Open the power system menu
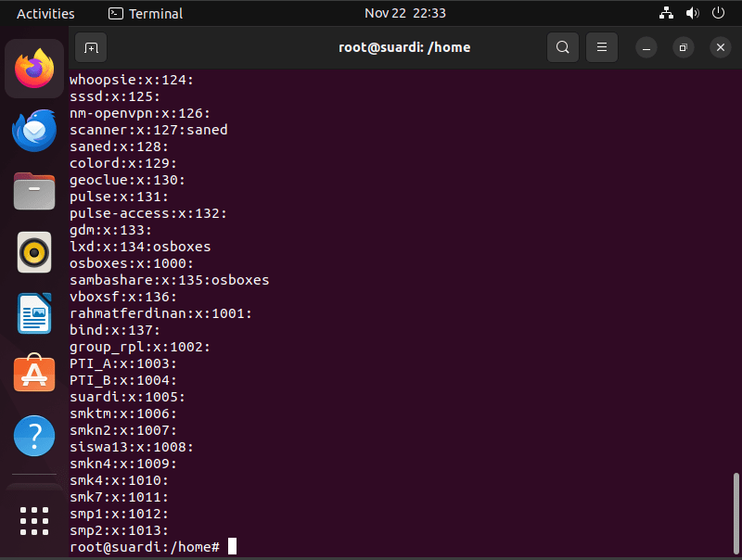Screen dimensions: 742x560 click(718, 13)
